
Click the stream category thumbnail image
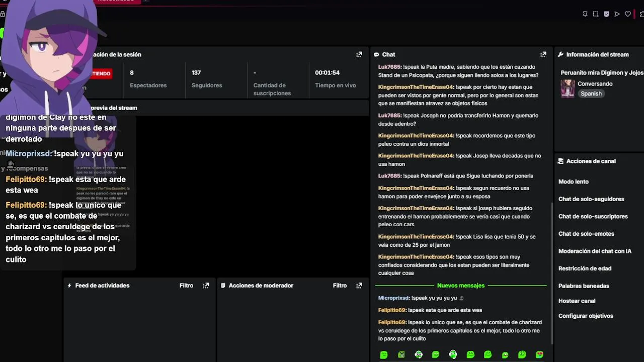pos(568,88)
